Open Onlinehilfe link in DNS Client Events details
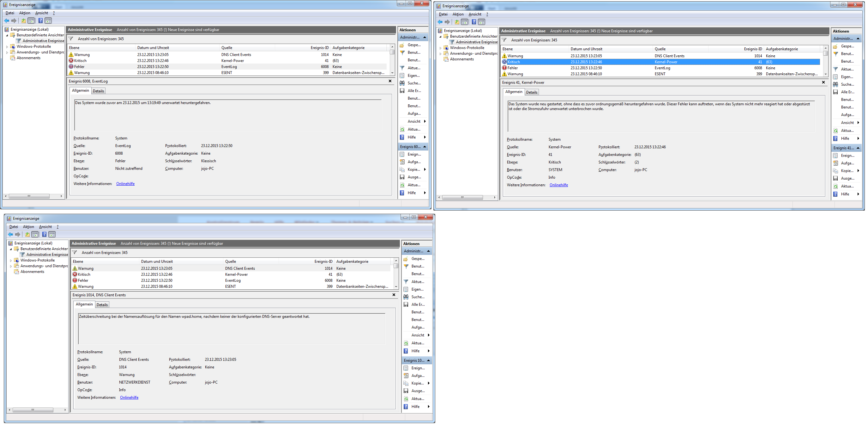This screenshot has width=868, height=425. (129, 397)
